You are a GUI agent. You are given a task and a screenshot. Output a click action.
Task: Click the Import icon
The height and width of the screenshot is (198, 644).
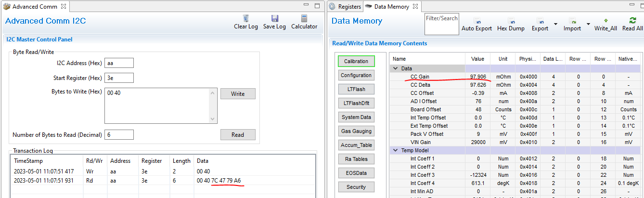pos(572,21)
